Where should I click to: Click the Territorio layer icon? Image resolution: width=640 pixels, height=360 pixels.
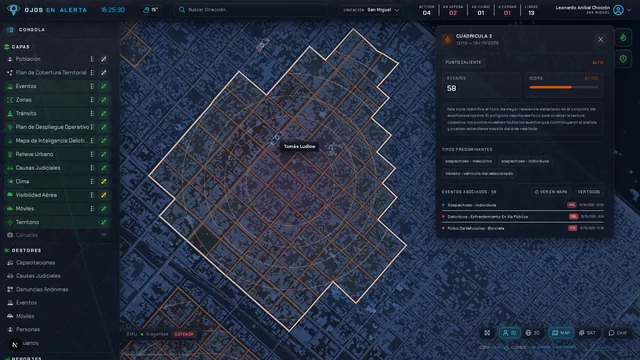coord(10,222)
